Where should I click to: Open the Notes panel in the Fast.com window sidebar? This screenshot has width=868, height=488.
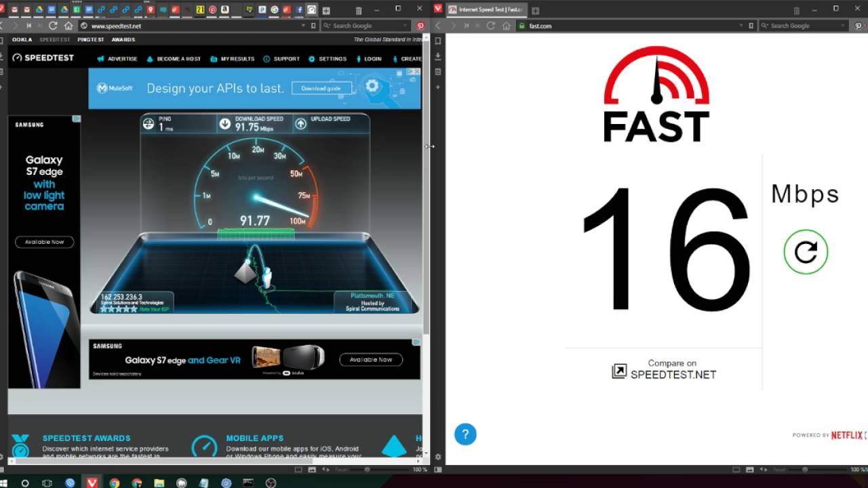[438, 72]
